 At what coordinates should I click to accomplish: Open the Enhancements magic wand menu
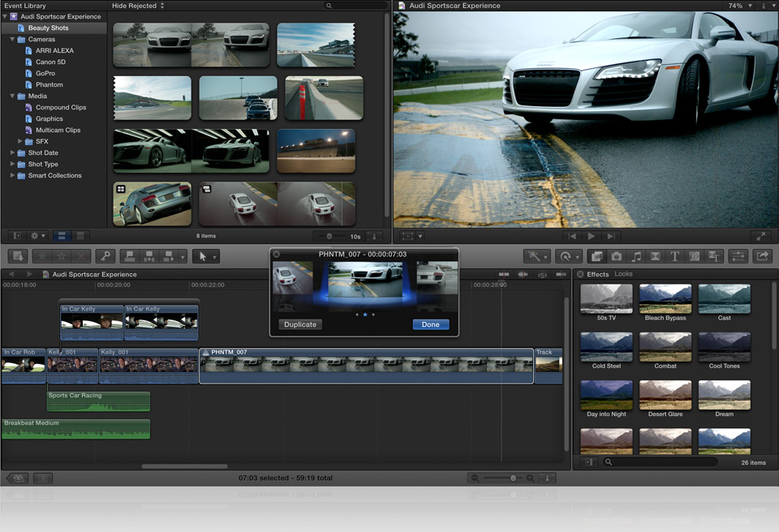click(x=537, y=256)
